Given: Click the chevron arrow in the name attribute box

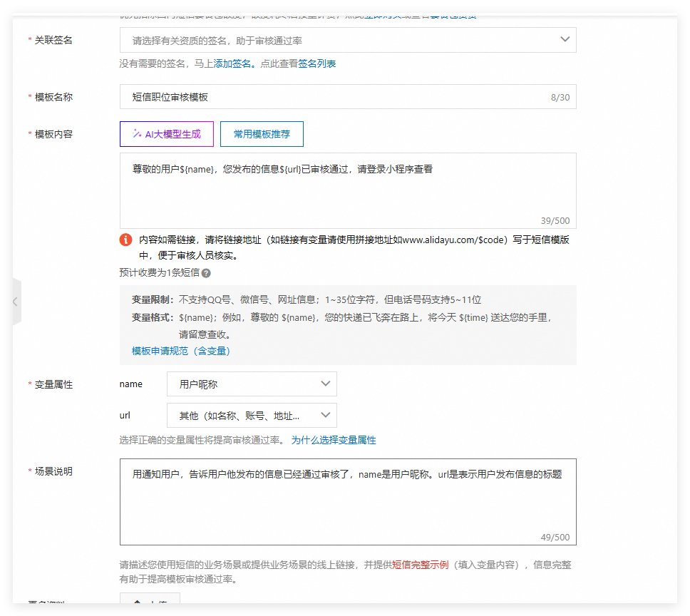Looking at the screenshot, I should coord(326,384).
